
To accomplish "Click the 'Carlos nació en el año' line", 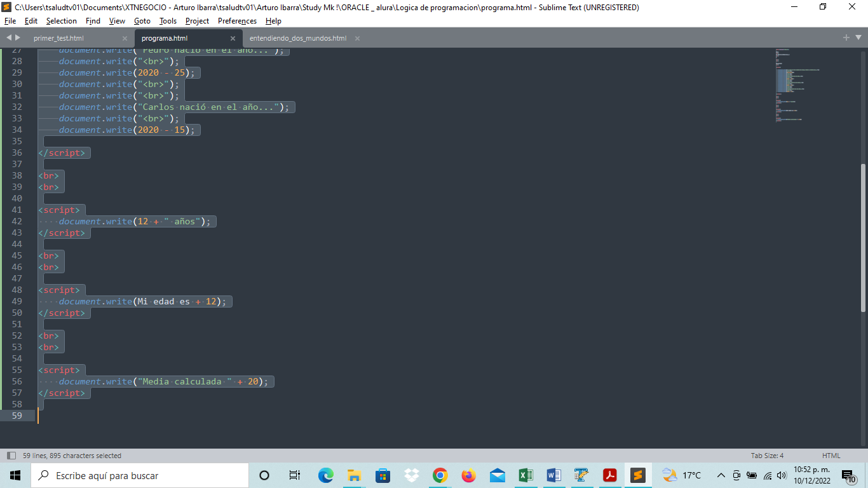I will (x=173, y=107).
